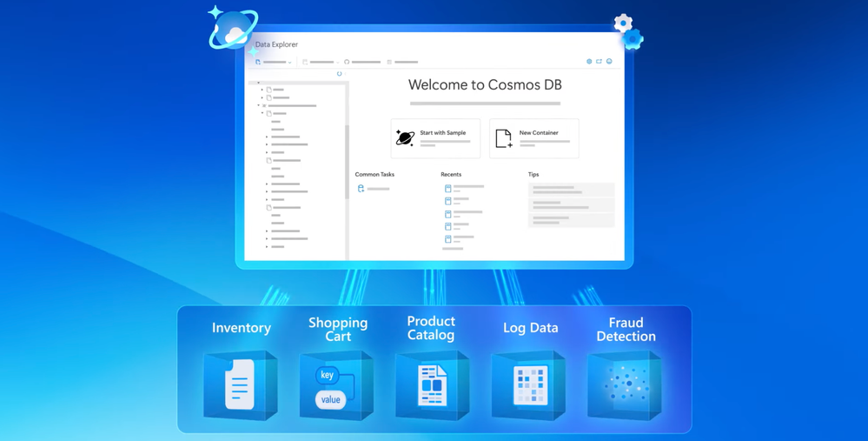Click the resource tree vertical scrollbar
The height and width of the screenshot is (441, 868).
click(347, 162)
